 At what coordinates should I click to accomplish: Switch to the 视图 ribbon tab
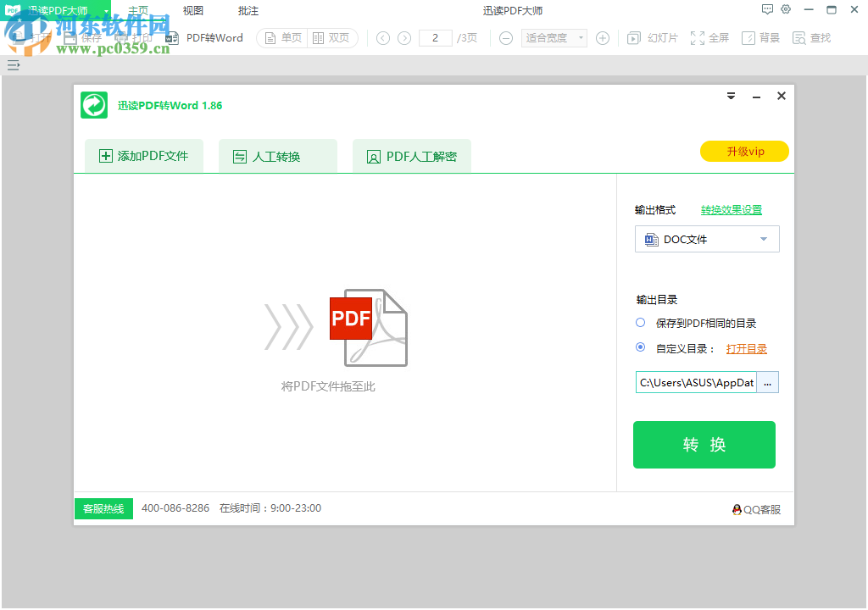pos(192,10)
